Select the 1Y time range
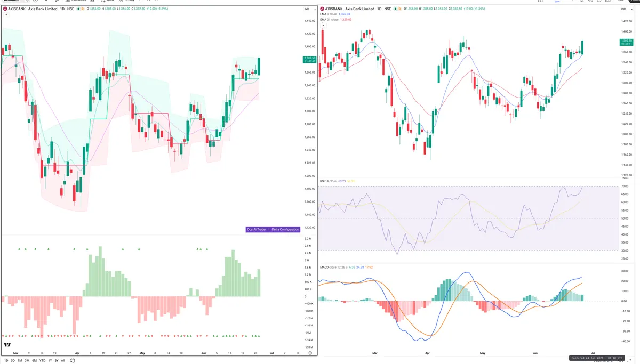The width and height of the screenshot is (640, 364). 50,360
